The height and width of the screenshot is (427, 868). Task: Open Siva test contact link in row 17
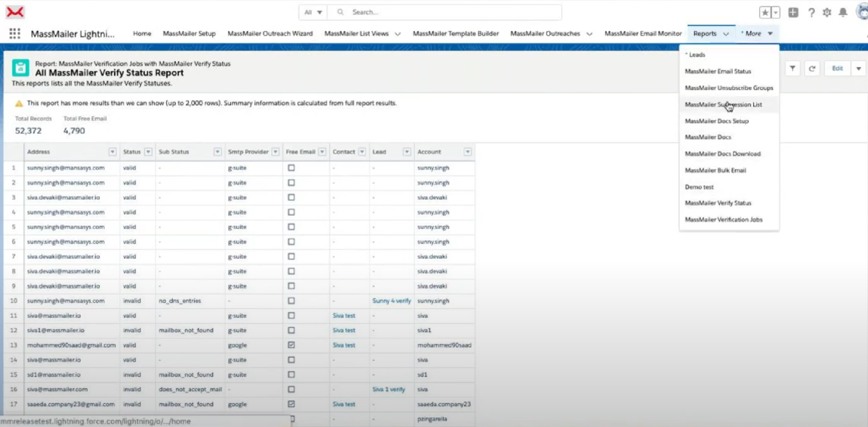[x=344, y=404]
